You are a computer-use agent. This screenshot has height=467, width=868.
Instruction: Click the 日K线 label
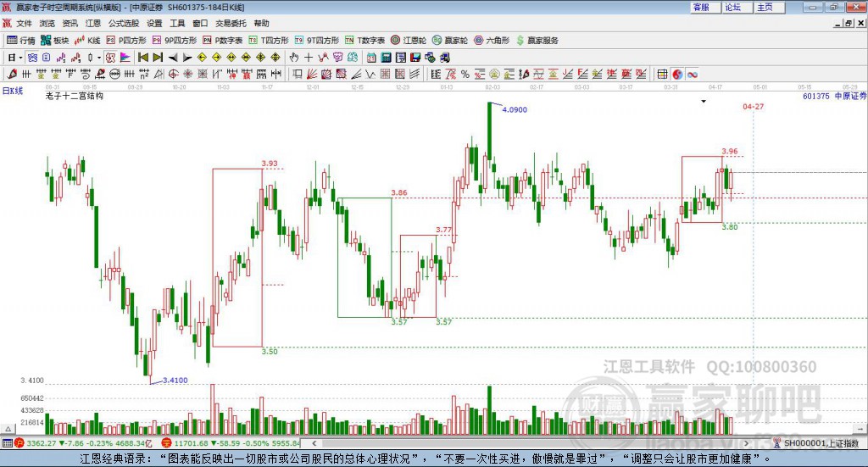pos(13,91)
